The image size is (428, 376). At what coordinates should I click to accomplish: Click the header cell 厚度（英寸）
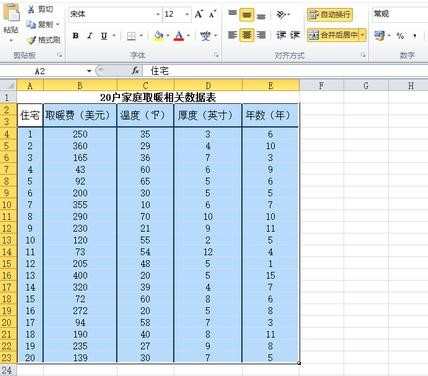(x=208, y=115)
